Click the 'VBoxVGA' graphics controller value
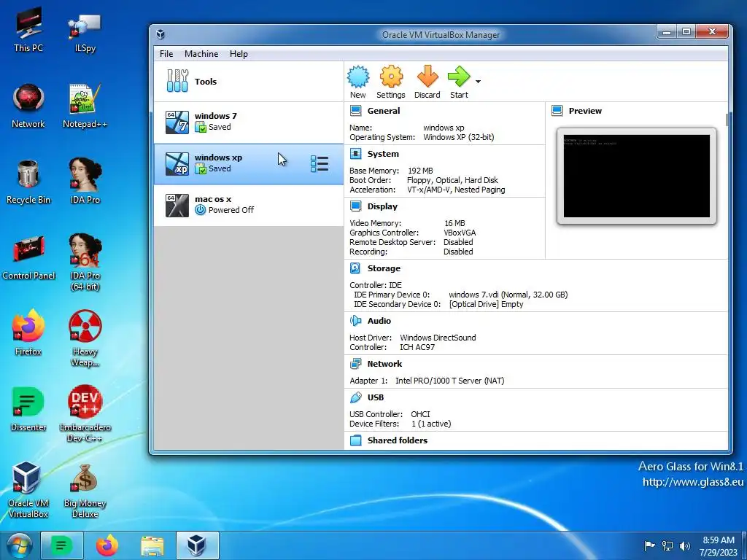The height and width of the screenshot is (560, 747). (x=460, y=233)
